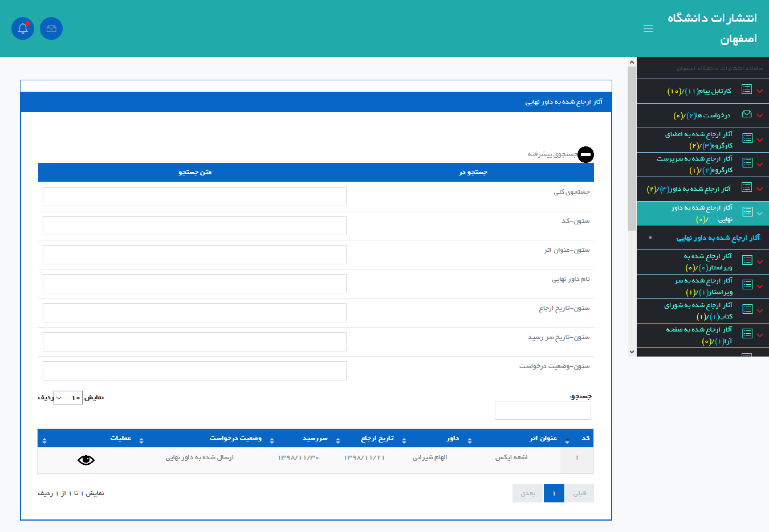
Task: Click page 1 pagination button
Action: [554, 493]
